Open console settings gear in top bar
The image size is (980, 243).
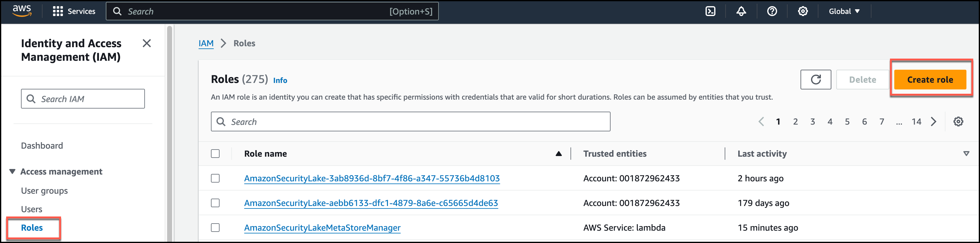point(802,11)
